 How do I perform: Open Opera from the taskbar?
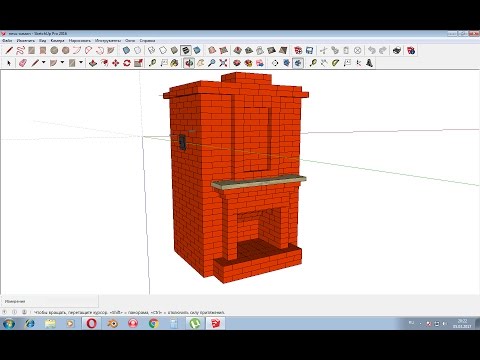pyautogui.click(x=91, y=323)
